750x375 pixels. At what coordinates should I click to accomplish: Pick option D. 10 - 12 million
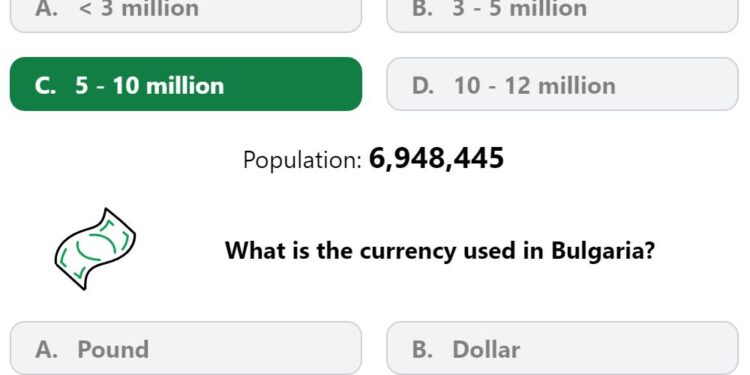[562, 84]
